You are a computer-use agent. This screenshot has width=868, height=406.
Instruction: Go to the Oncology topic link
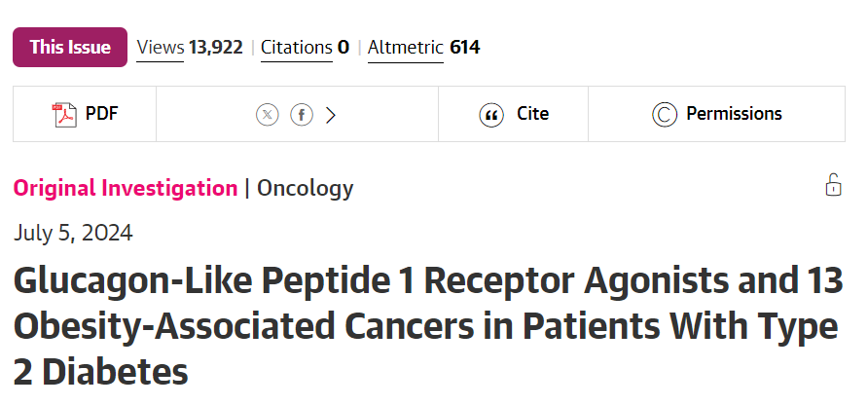tap(306, 189)
